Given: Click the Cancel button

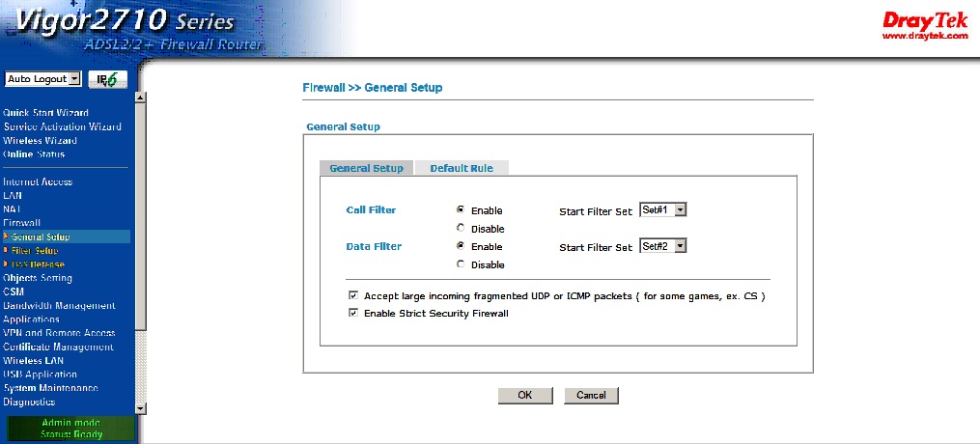Looking at the screenshot, I should tap(591, 395).
